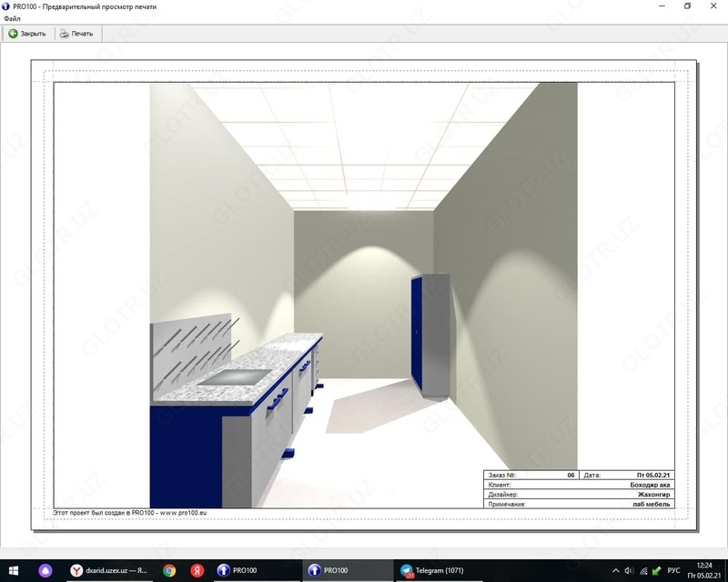
Task: Click the green arrow tray icon
Action: [657, 570]
